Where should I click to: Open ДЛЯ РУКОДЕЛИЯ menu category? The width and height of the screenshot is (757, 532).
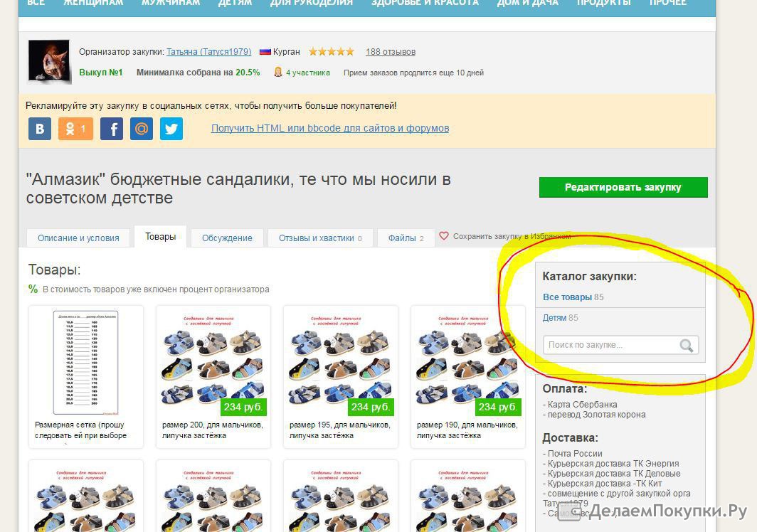(x=312, y=2)
